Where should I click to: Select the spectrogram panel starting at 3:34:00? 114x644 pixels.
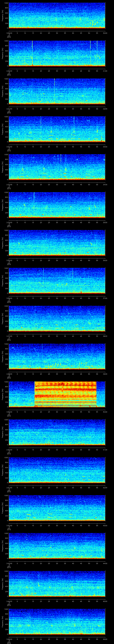pos(57,205)
